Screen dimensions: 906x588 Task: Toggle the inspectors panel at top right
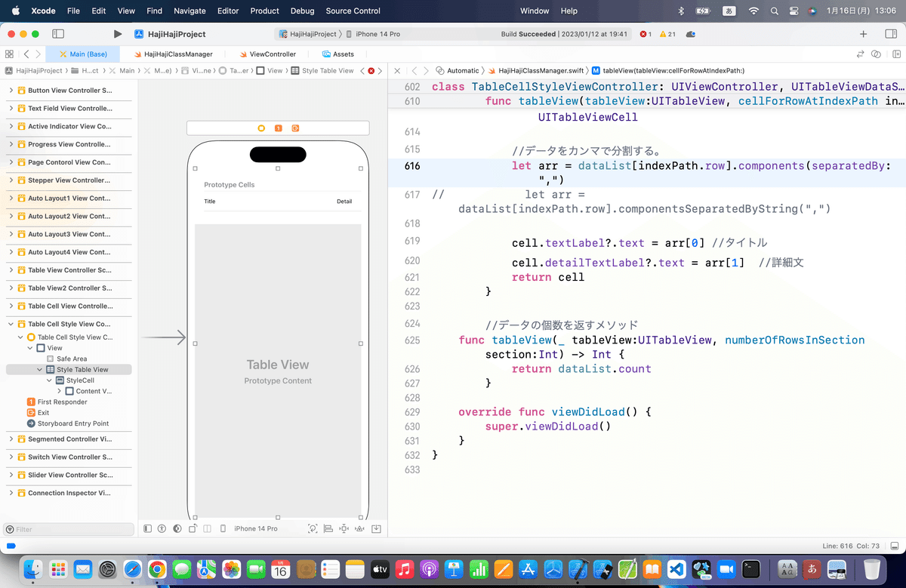[890, 34]
